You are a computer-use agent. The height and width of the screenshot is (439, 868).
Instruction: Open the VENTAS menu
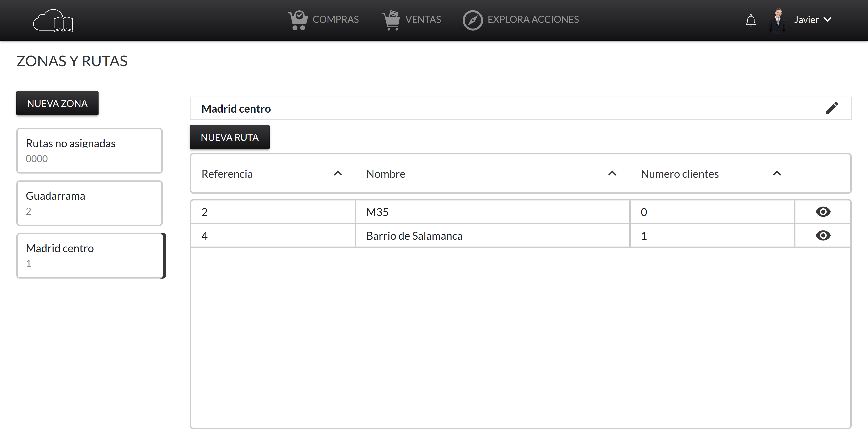[423, 19]
